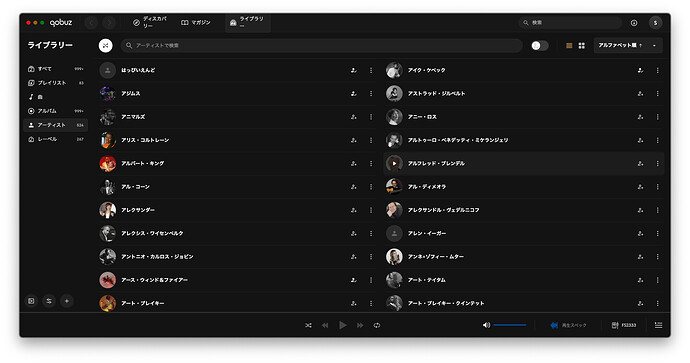Select the 曲 item with the music note
The width and height of the screenshot is (690, 363).
[55, 97]
